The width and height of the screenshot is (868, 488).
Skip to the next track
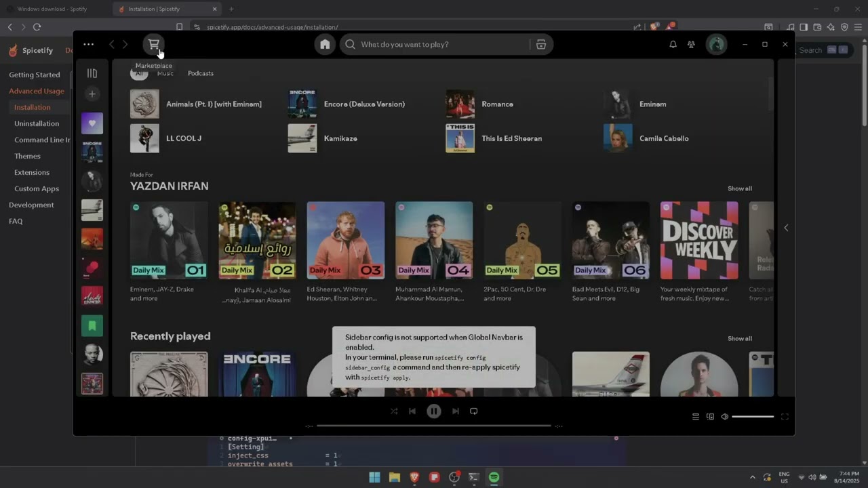(x=456, y=411)
